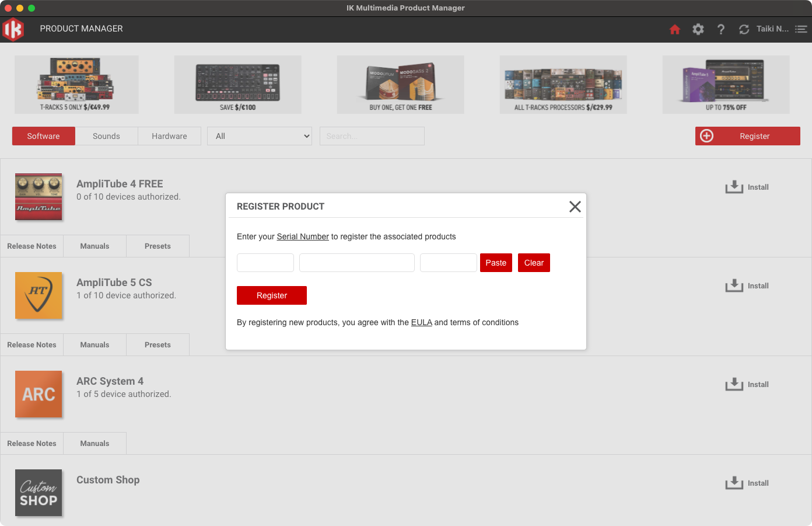The height and width of the screenshot is (526, 812).
Task: Click AmpliTube 4 FREE install download icon
Action: [x=734, y=187]
